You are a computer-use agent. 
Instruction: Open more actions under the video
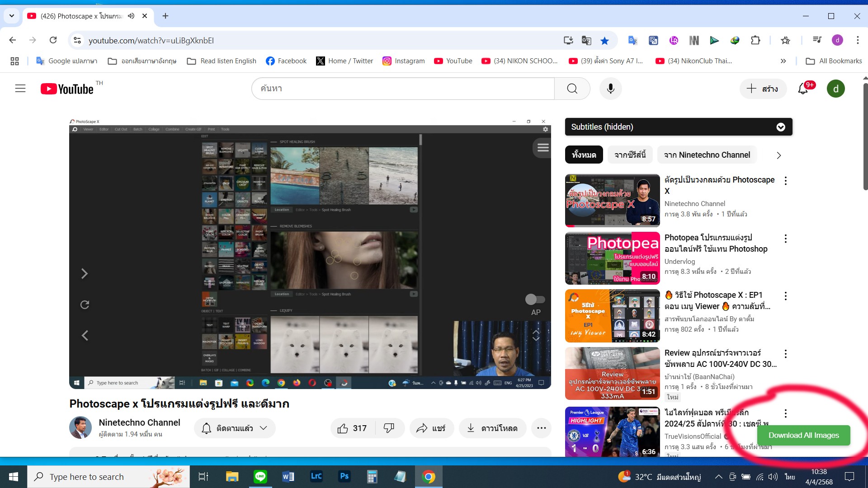541,428
